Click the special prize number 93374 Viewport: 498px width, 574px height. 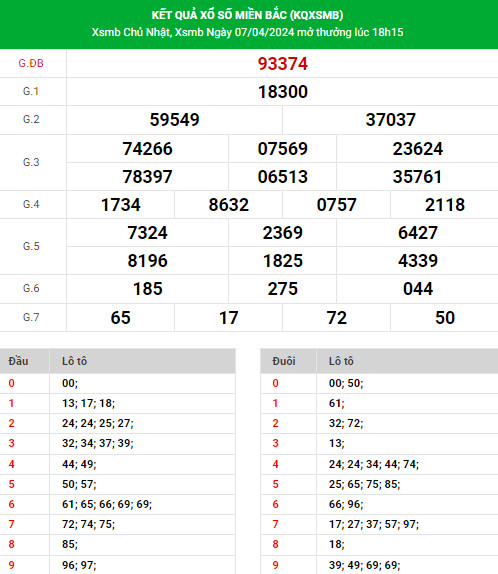[x=282, y=64]
